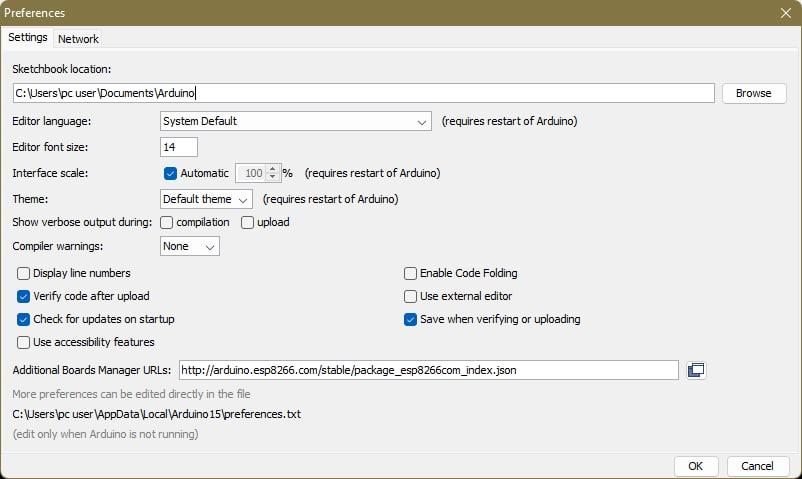The image size is (802, 479).
Task: Click the 'Editor language:' label
Action: pyautogui.click(x=52, y=121)
